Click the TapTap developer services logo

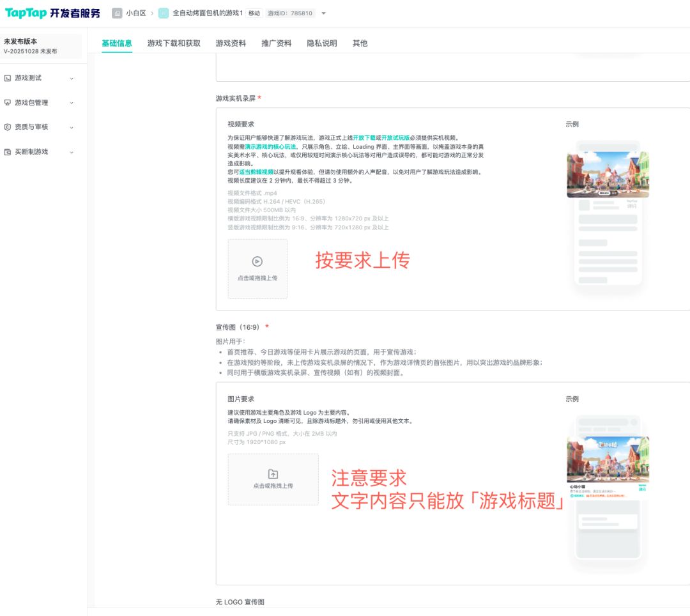52,13
